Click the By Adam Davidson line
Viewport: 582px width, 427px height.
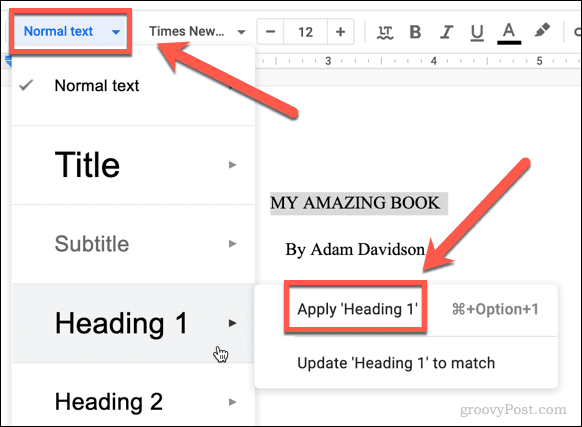[x=355, y=250]
